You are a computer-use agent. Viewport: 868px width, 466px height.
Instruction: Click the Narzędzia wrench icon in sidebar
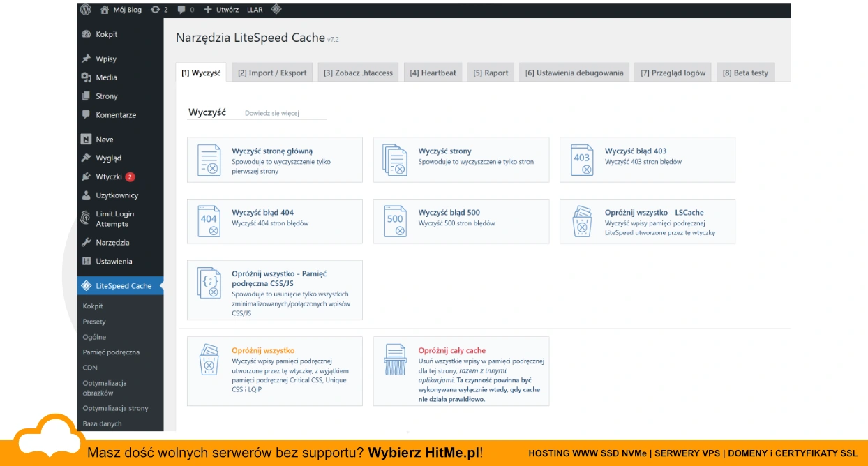click(x=87, y=243)
